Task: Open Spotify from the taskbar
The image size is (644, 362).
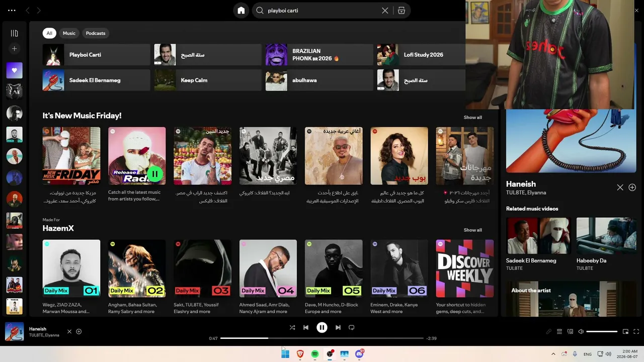Action: pos(315,354)
